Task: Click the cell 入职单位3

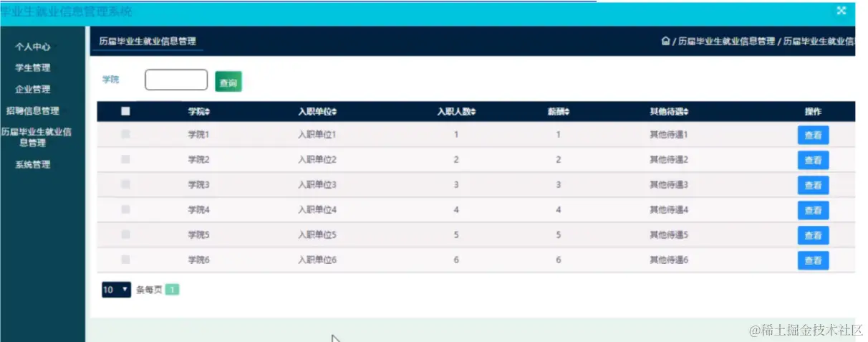Action: (x=317, y=184)
